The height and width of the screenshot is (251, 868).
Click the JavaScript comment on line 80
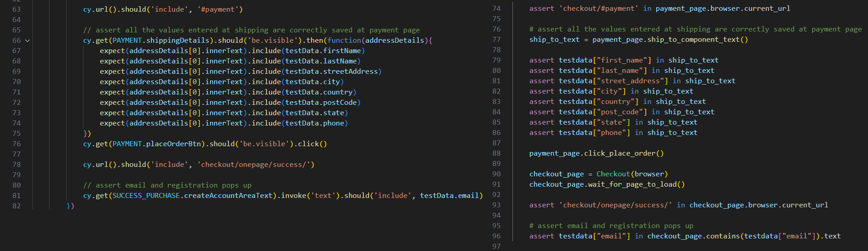point(167,185)
